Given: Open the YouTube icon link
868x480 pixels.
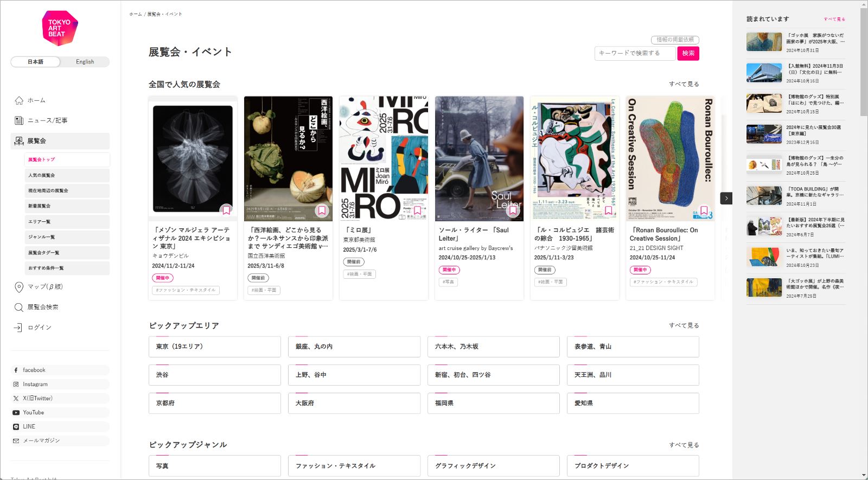Looking at the screenshot, I should click(16, 412).
